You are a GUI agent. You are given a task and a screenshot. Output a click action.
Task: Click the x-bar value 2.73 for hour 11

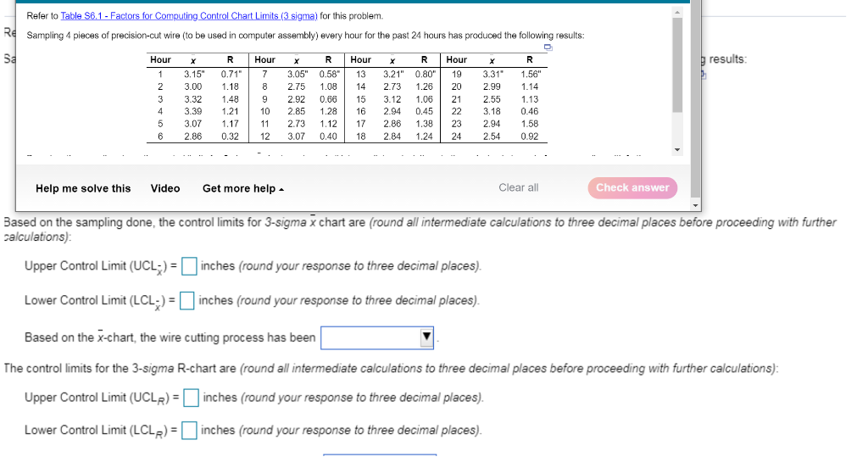click(x=296, y=124)
